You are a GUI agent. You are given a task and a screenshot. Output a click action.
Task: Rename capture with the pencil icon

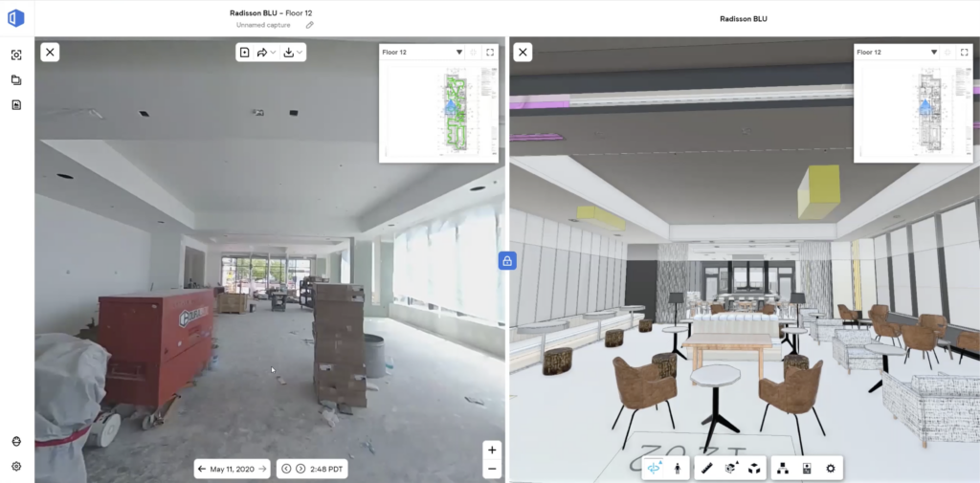(309, 25)
